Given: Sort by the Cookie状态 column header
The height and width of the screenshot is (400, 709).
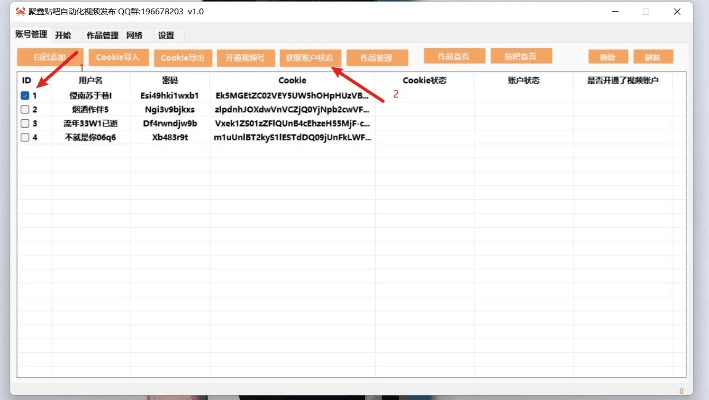Looking at the screenshot, I should point(424,80).
